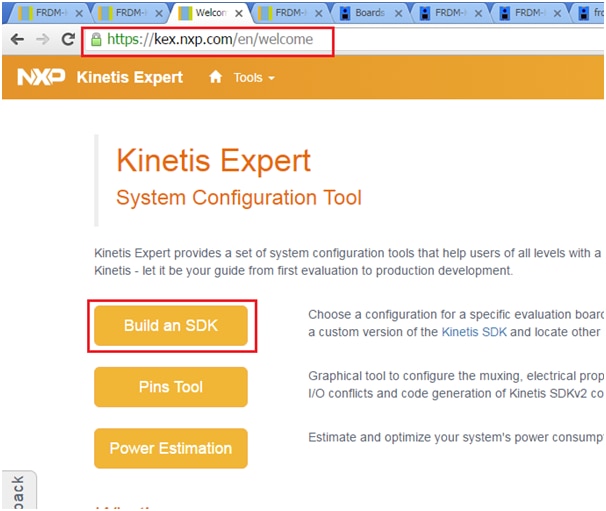Click the browser forward arrow
The height and width of the screenshot is (511, 606).
click(x=43, y=39)
